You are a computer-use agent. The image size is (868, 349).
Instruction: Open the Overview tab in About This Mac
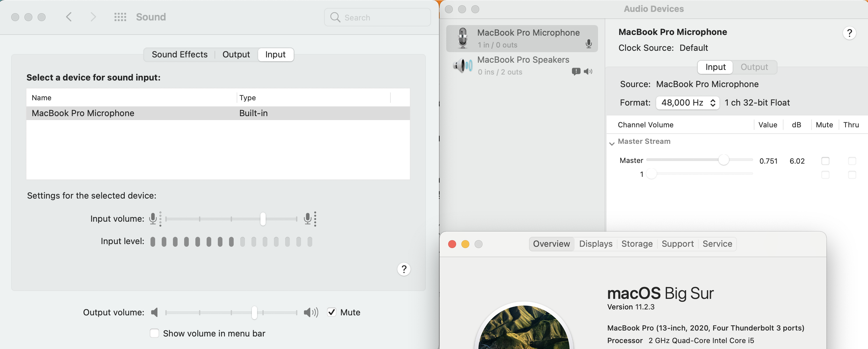click(551, 243)
